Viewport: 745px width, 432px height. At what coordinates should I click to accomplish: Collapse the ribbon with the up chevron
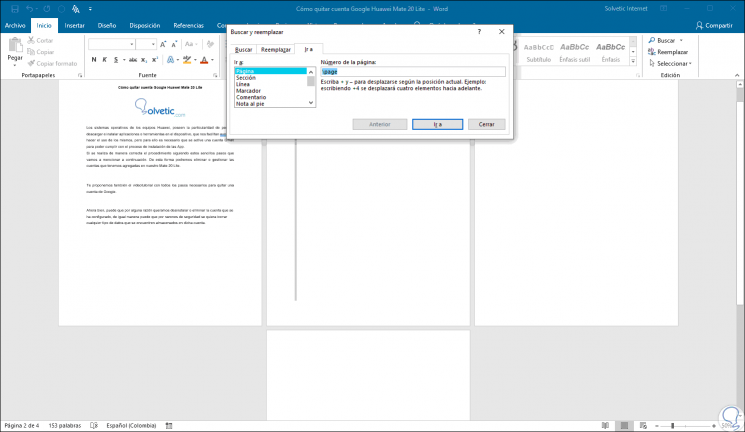(x=737, y=75)
